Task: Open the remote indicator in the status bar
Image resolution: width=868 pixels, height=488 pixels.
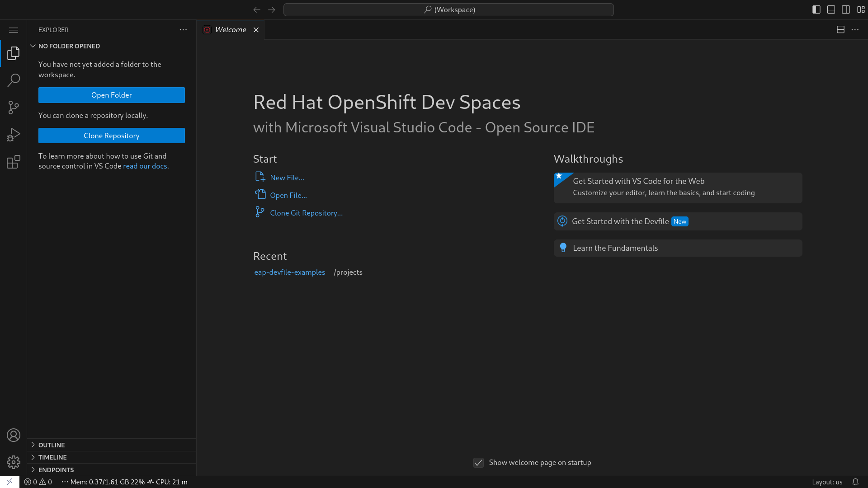Action: click(9, 482)
